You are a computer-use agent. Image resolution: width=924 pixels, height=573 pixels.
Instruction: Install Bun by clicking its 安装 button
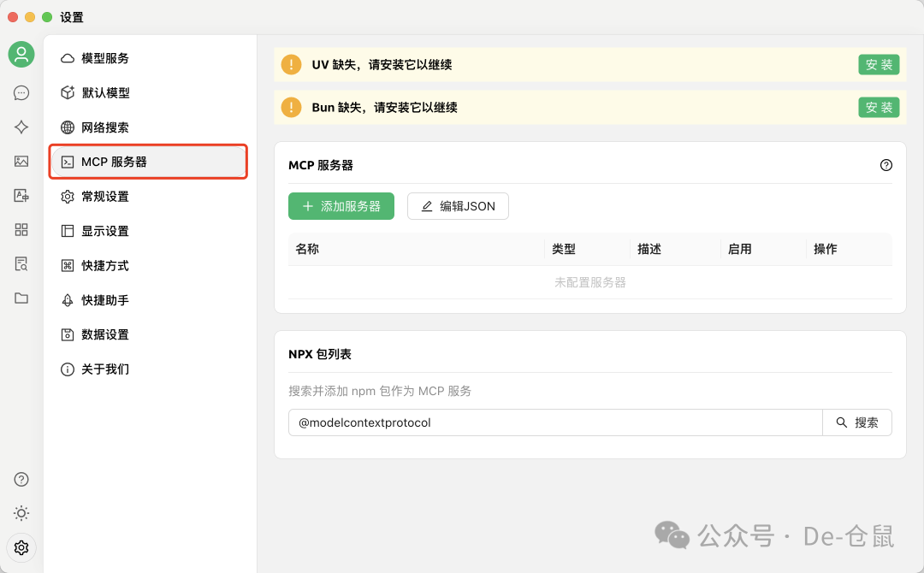click(879, 107)
